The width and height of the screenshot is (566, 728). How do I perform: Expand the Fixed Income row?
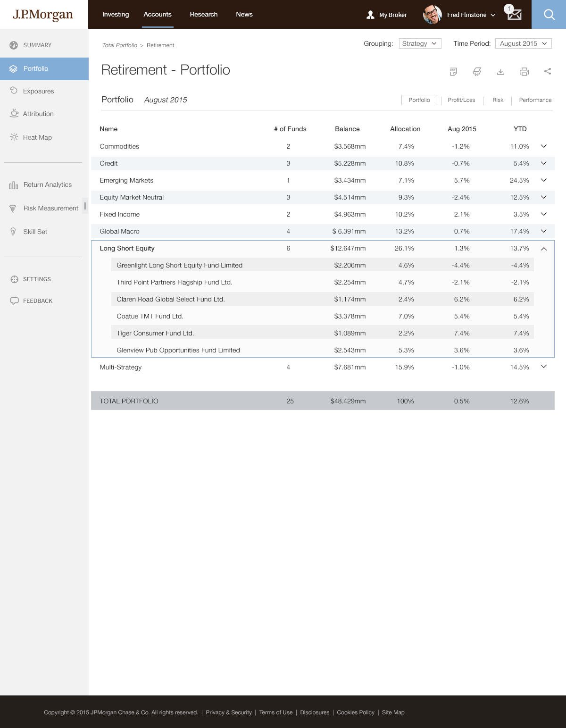(543, 214)
